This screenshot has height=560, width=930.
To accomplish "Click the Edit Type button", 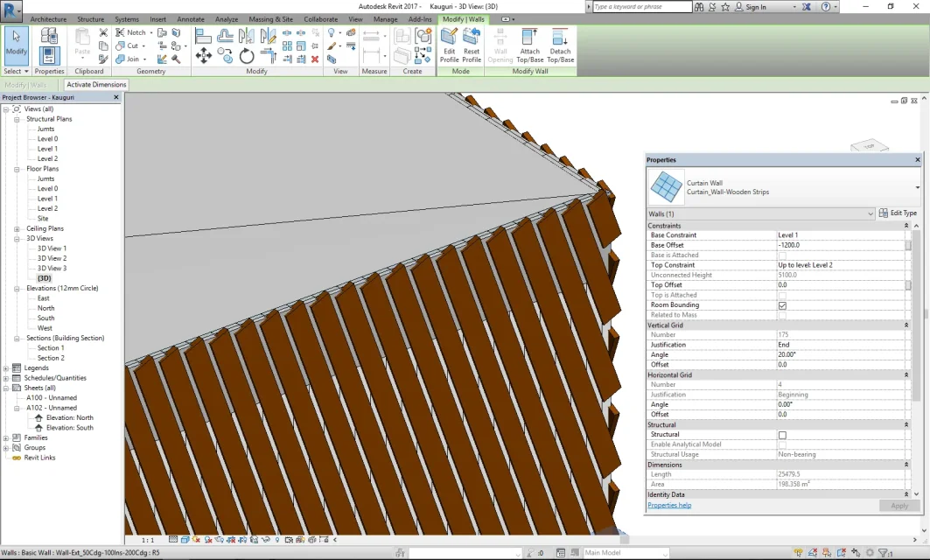I will [x=898, y=213].
